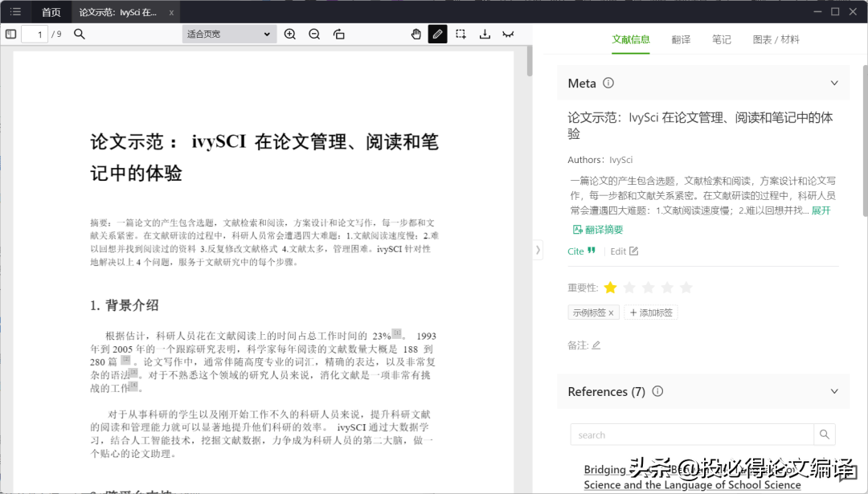
Task: Click the right panel vertical scrollbar
Action: [865, 141]
